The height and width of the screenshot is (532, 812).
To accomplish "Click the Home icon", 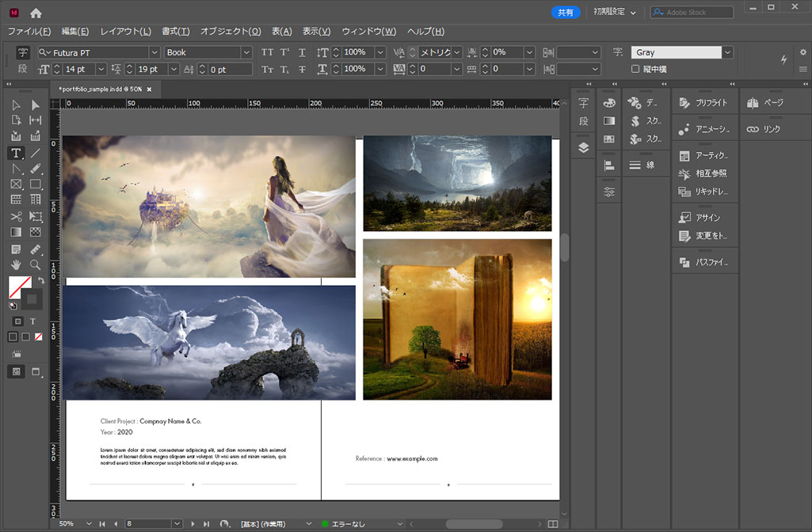I will pyautogui.click(x=36, y=13).
